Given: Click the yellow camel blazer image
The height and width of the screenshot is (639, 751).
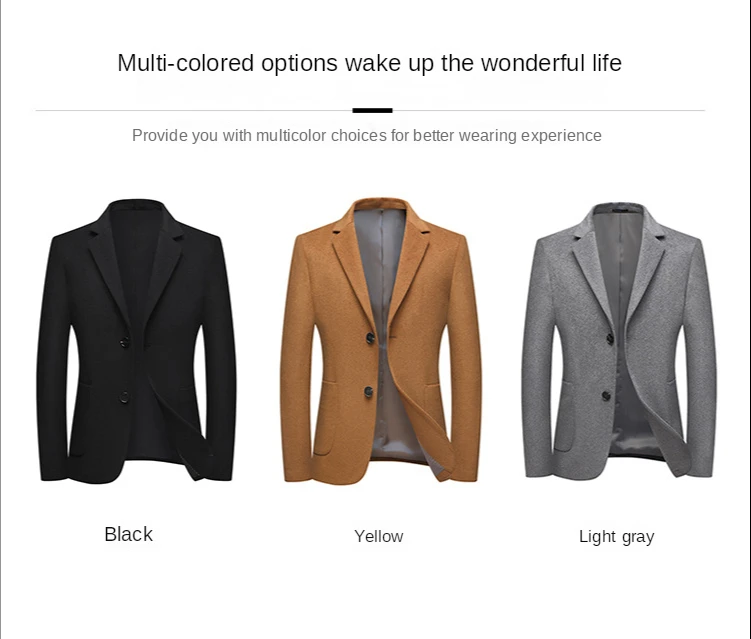Looking at the screenshot, I should 381,341.
